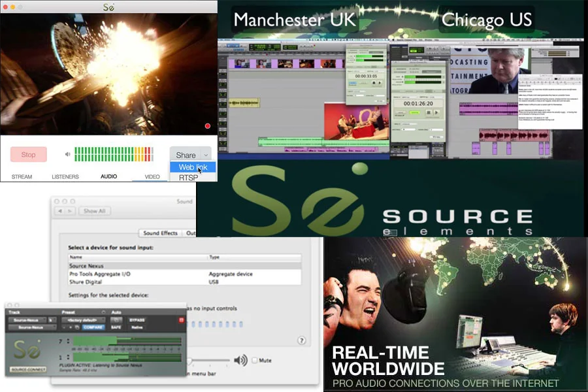Click the 00:01:26:20 timecode display
Viewport: 588px width, 392px height.
(x=418, y=103)
